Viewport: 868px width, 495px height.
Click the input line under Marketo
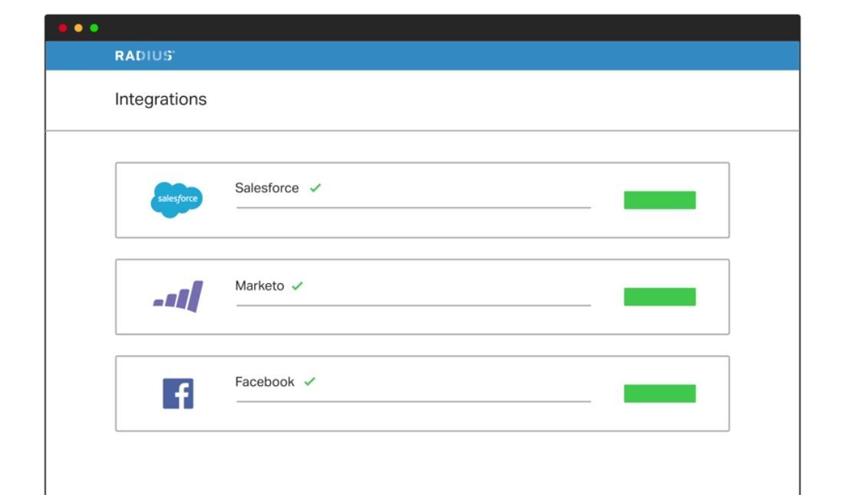[x=414, y=305]
